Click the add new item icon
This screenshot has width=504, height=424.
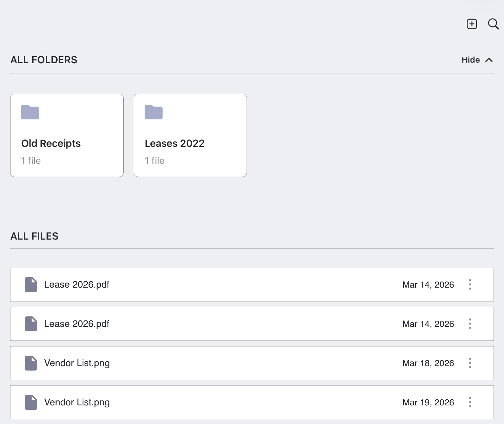[x=471, y=24]
